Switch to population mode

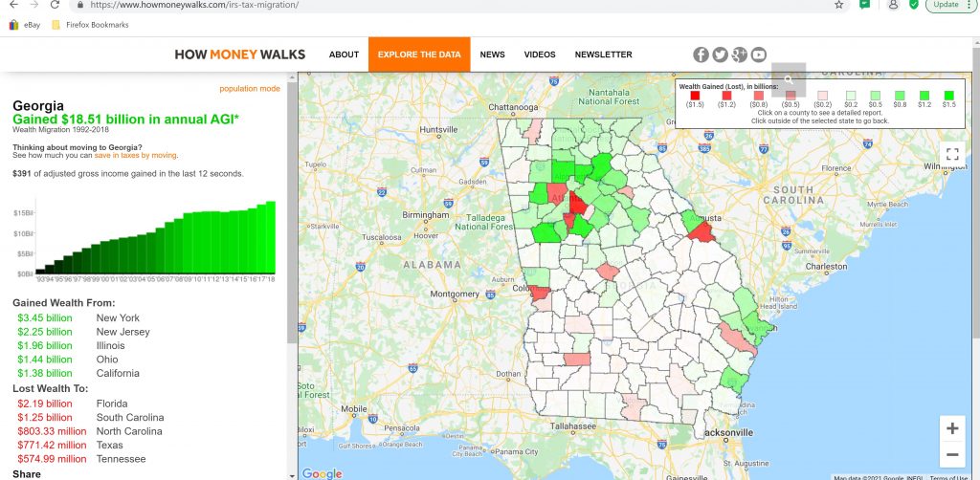(250, 89)
